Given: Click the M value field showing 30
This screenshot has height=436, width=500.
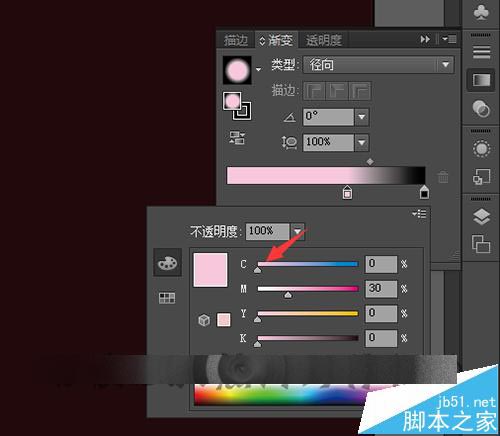Looking at the screenshot, I should (x=381, y=289).
